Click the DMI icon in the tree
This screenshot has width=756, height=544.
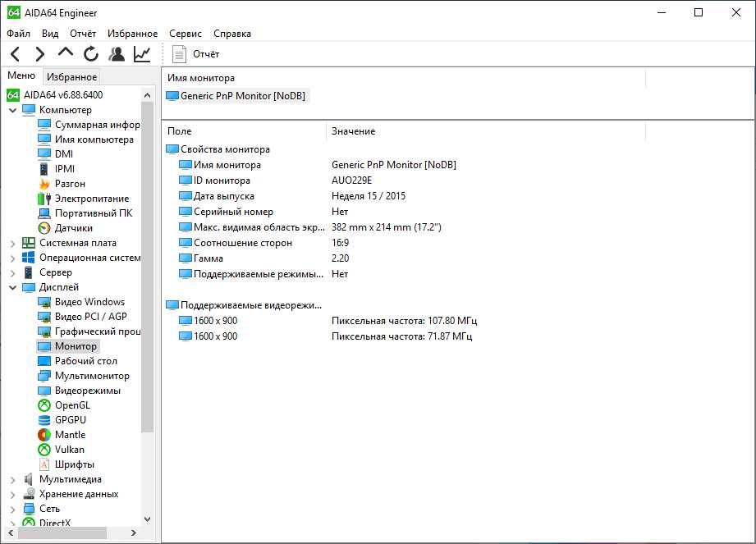tap(44, 153)
